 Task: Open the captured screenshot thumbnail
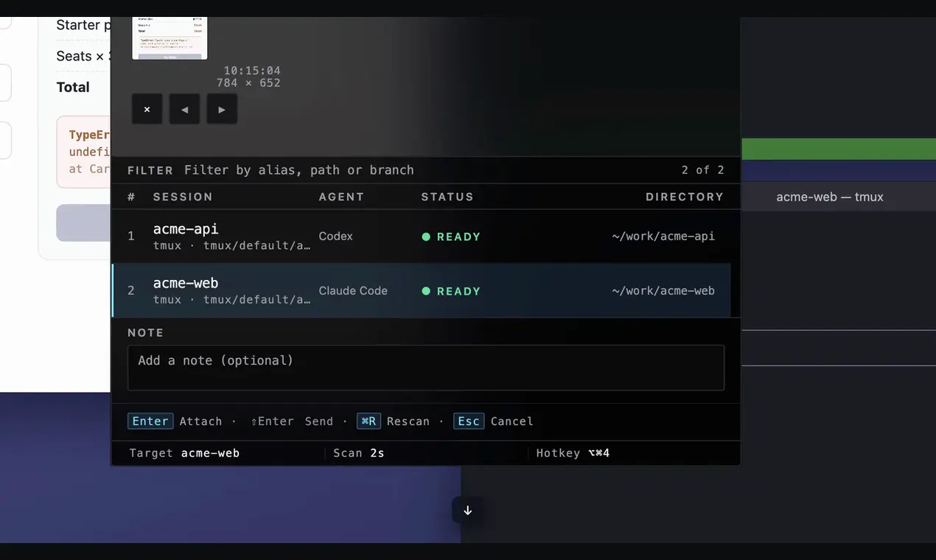(170, 38)
